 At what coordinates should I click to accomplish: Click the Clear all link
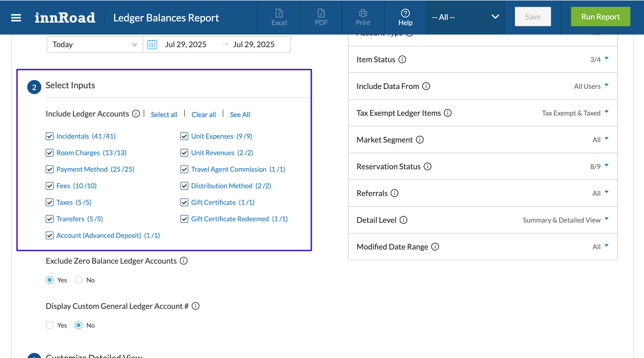pos(204,115)
